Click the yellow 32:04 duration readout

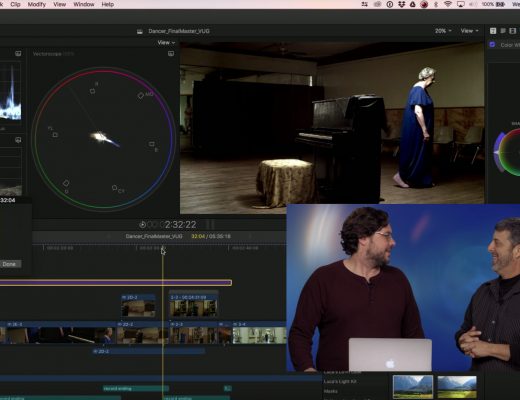click(198, 236)
